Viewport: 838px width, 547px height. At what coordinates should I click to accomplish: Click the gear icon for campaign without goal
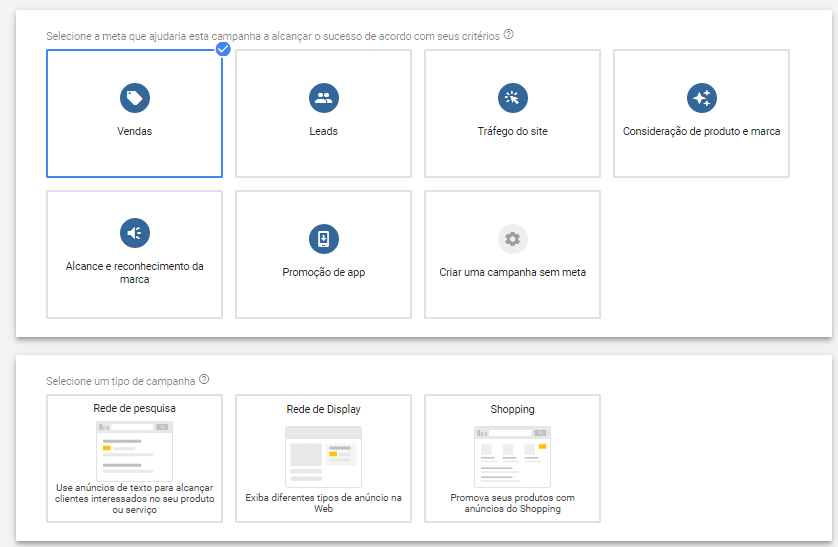pos(512,239)
